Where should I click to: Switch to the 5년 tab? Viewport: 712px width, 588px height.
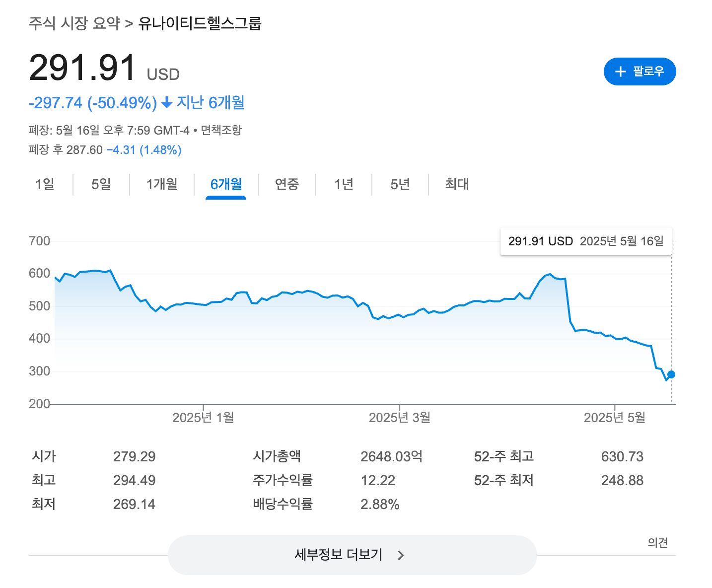(x=400, y=184)
